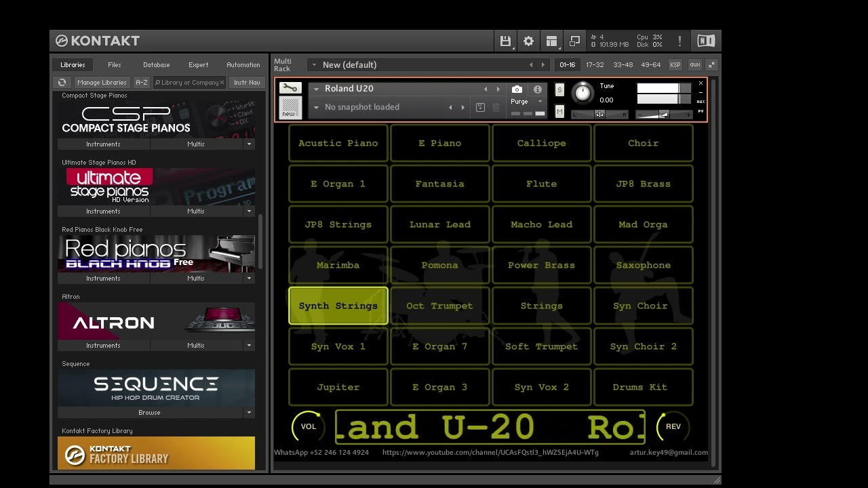The width and height of the screenshot is (868, 488).
Task: Click the Kontakt Factory Library banner
Action: (x=157, y=453)
